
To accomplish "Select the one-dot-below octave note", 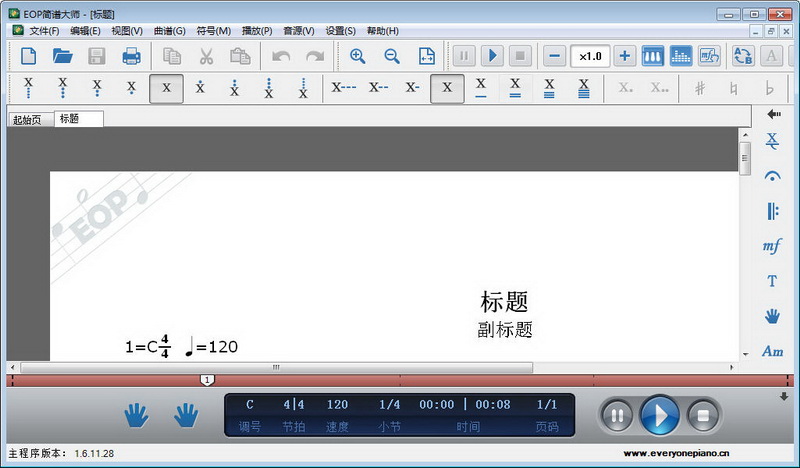I will coord(131,88).
